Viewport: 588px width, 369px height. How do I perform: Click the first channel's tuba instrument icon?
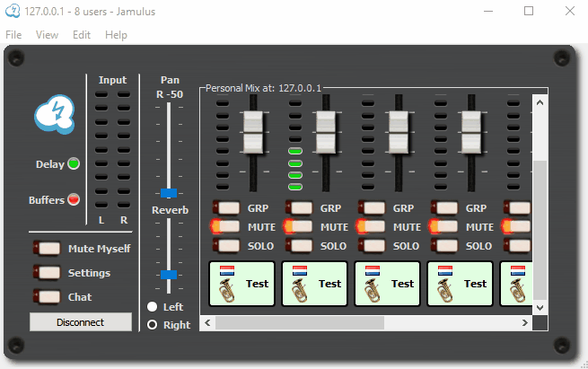[227, 291]
